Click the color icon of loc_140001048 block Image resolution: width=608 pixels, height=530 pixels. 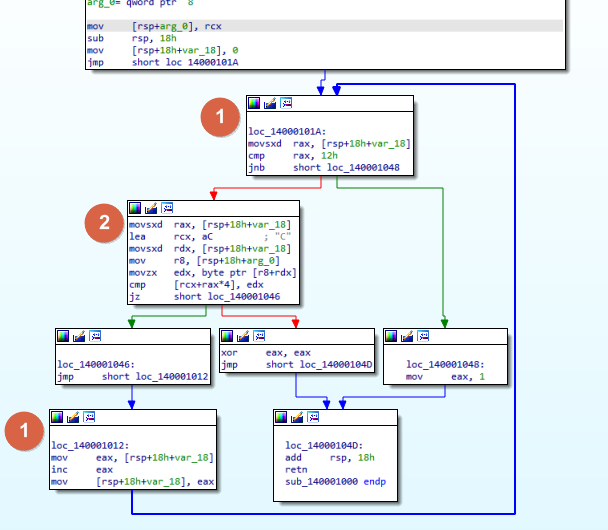click(391, 336)
